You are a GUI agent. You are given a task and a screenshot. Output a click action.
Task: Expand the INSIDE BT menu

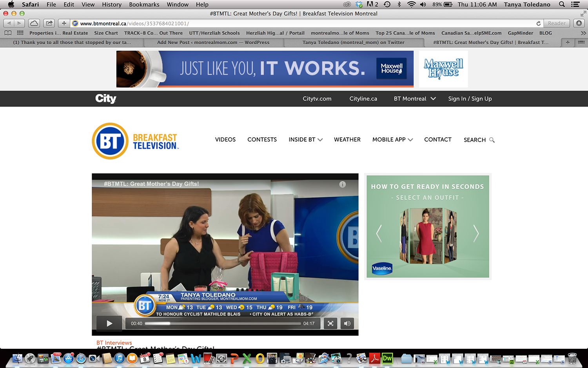(x=305, y=140)
